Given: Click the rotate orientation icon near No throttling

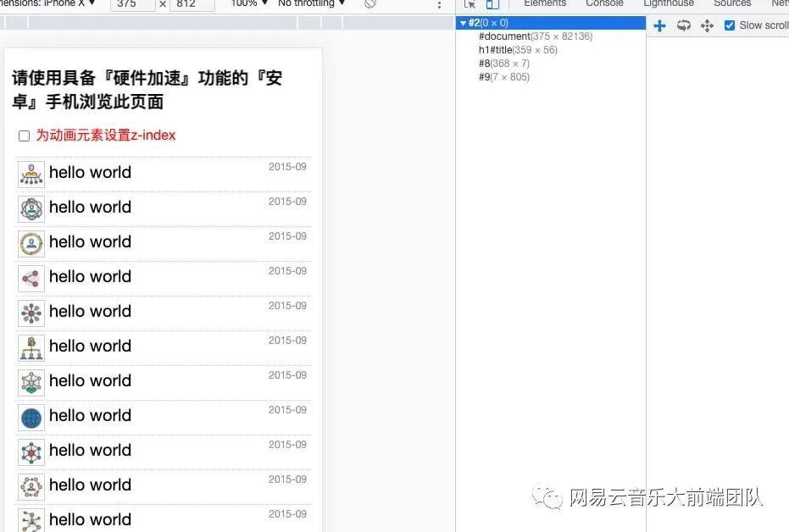Looking at the screenshot, I should [x=369, y=3].
